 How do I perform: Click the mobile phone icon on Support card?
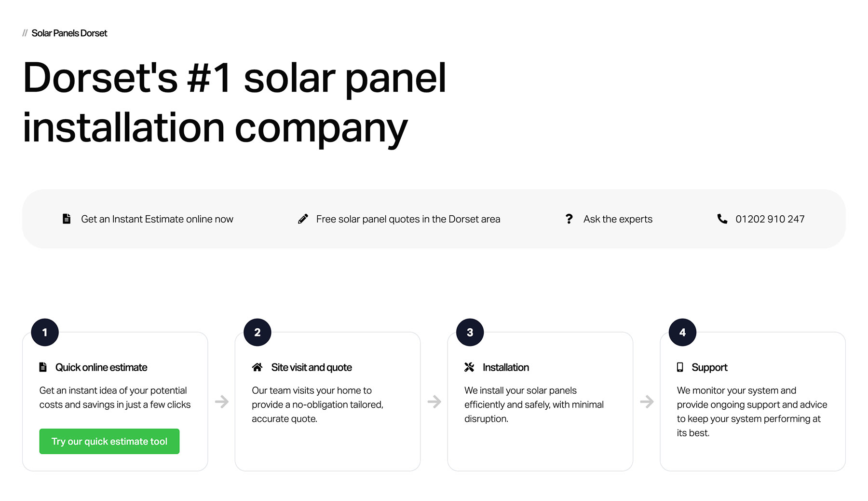(x=680, y=367)
